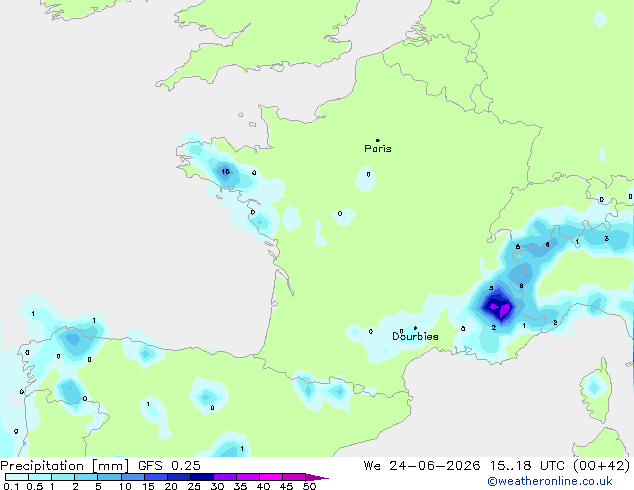The height and width of the screenshot is (490, 634).
Task: Select the 5–10 mm legend swatch
Action: [x=109, y=477]
